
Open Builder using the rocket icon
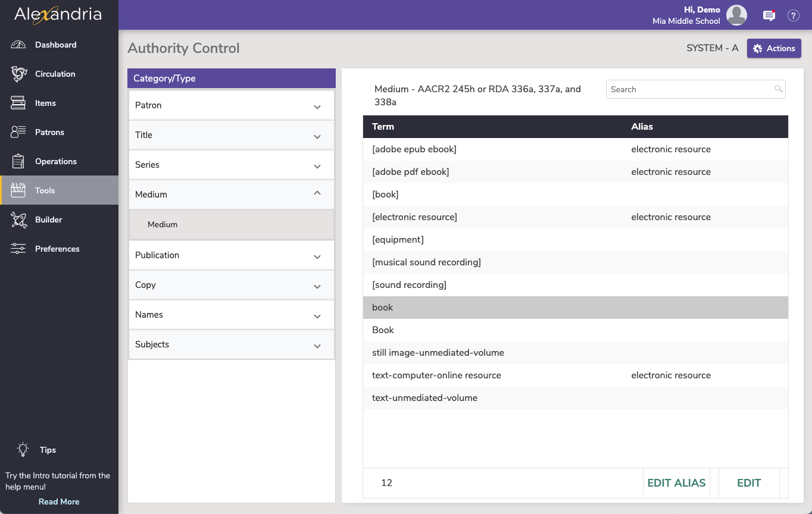[x=18, y=220]
